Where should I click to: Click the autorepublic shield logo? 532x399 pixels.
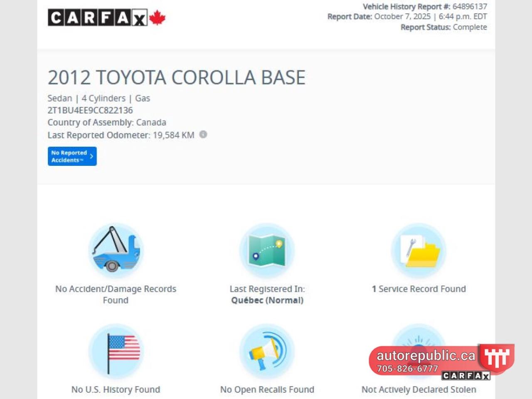coord(497,357)
